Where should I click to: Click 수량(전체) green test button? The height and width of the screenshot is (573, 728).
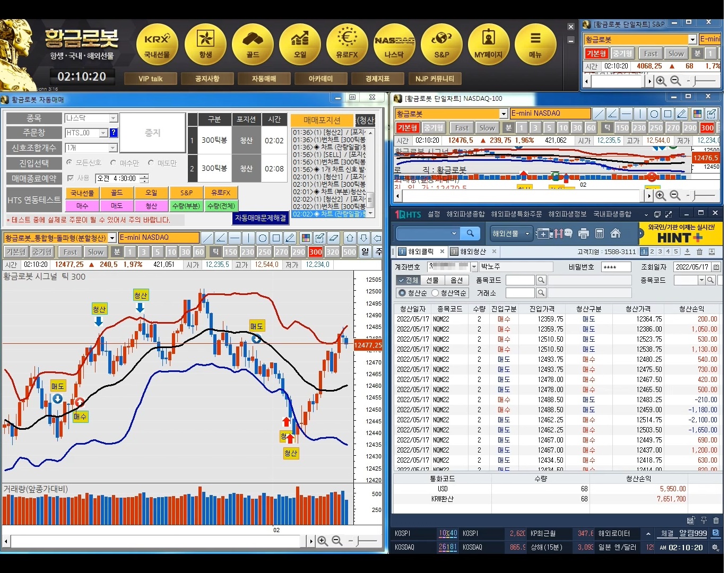[x=221, y=206]
